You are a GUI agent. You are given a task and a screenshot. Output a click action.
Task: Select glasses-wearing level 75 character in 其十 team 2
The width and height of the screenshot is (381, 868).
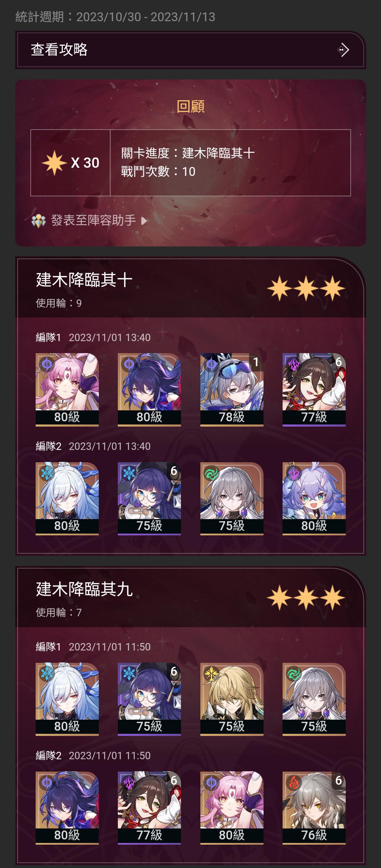coord(149,498)
